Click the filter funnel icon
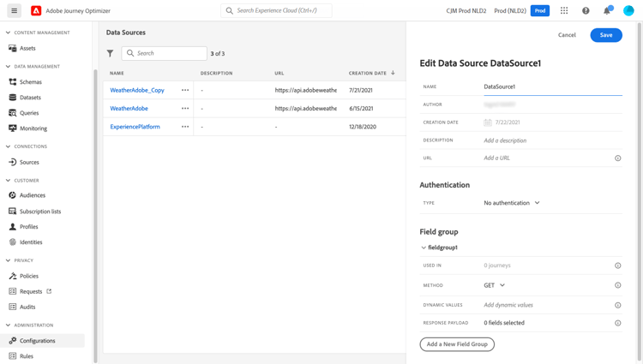Image resolution: width=643 pixels, height=364 pixels. [x=111, y=53]
